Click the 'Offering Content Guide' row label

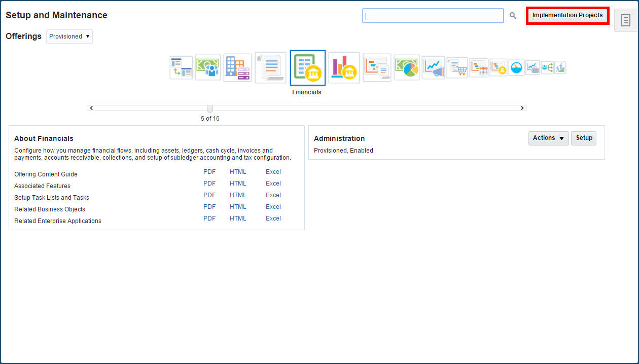coord(46,174)
